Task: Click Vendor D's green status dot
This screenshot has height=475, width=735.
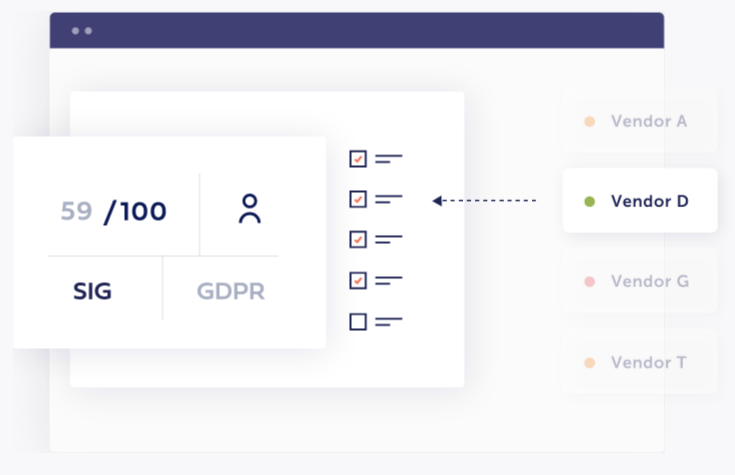Action: pyautogui.click(x=590, y=202)
